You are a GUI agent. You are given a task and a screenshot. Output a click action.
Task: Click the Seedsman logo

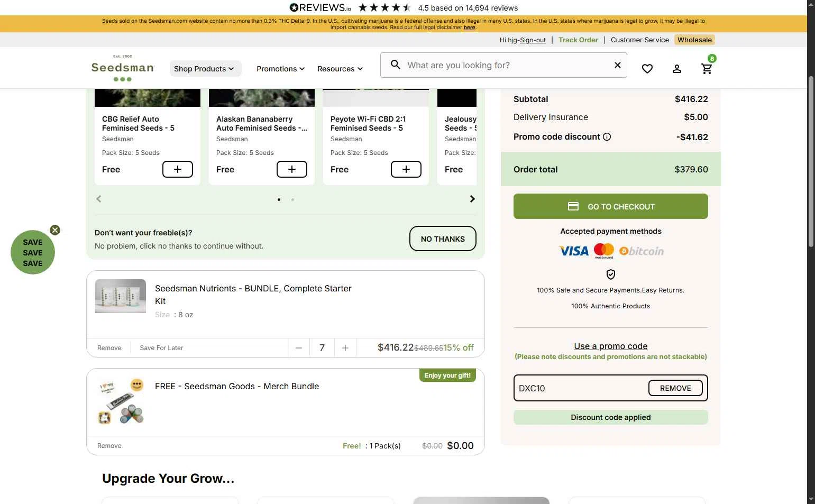point(123,68)
